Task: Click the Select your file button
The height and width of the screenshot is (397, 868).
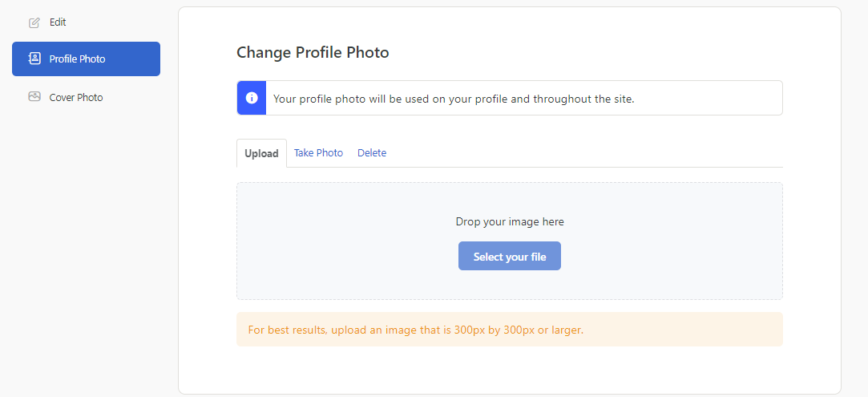Action: pos(509,256)
